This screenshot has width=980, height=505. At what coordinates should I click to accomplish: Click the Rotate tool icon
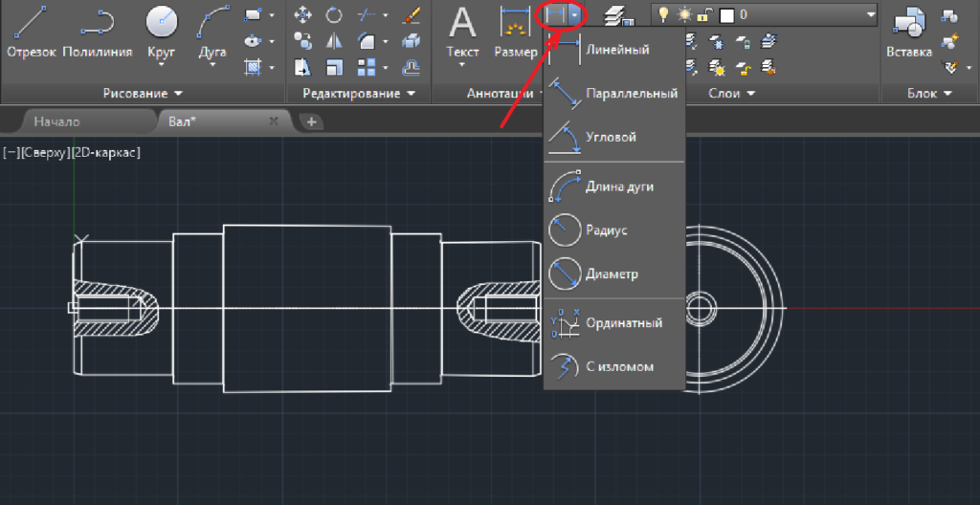tap(334, 15)
